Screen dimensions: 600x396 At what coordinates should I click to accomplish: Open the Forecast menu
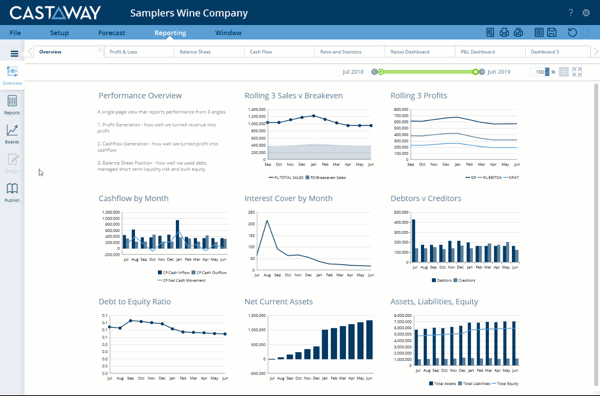tap(111, 33)
